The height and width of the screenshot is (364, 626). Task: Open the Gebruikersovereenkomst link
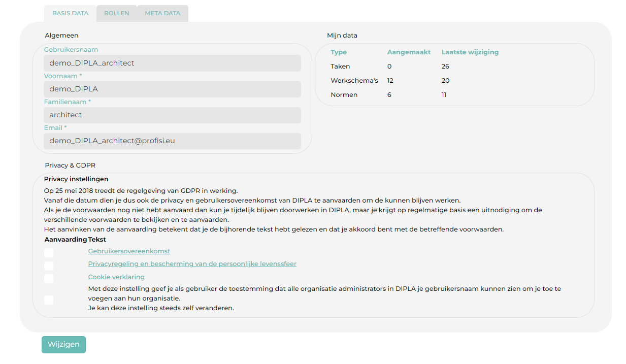click(129, 251)
